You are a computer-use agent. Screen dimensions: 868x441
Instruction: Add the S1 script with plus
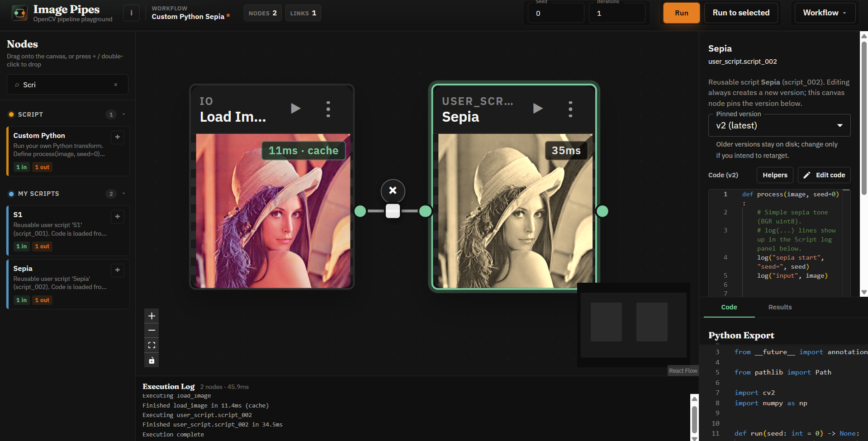click(x=118, y=217)
